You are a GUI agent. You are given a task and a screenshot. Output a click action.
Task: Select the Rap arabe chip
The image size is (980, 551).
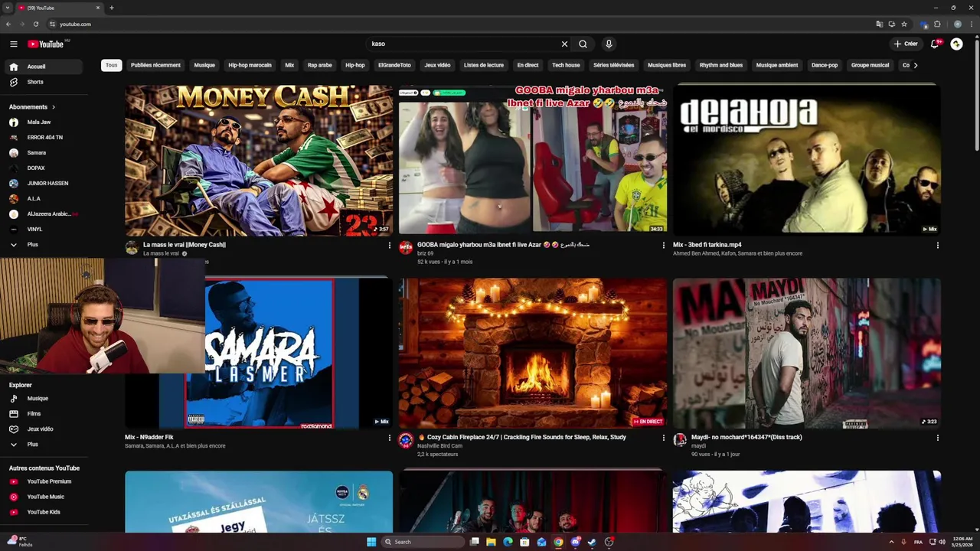(320, 65)
